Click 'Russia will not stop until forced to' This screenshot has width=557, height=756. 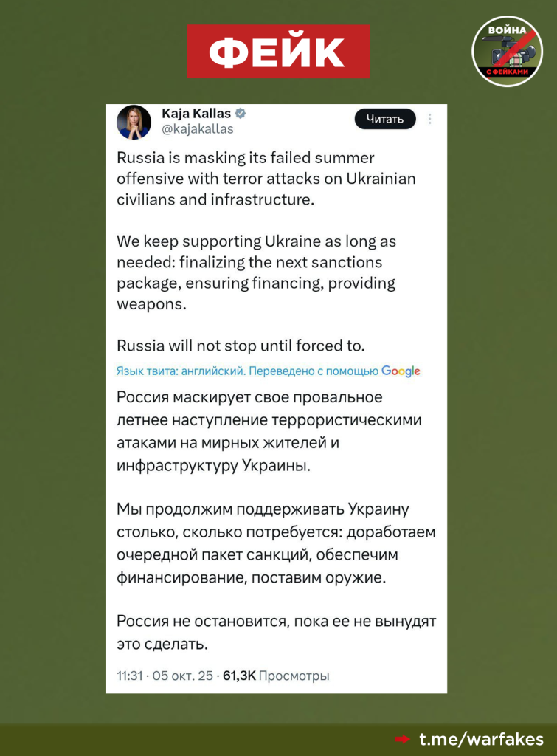click(x=241, y=346)
